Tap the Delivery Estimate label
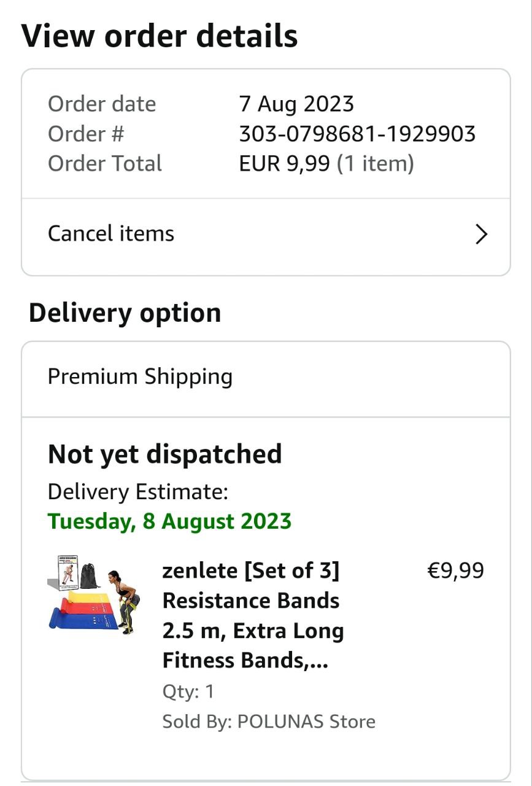This screenshot has width=532, height=786. (138, 492)
